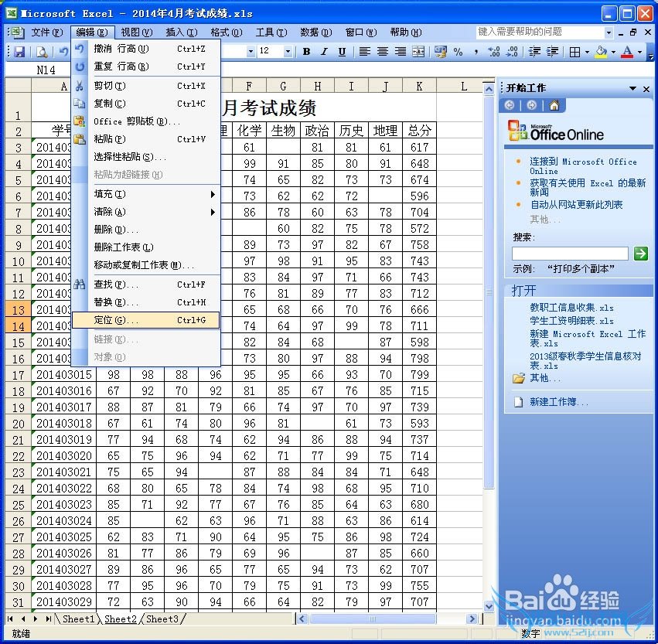Increase decimal places
This screenshot has height=644, width=658.
[494, 52]
